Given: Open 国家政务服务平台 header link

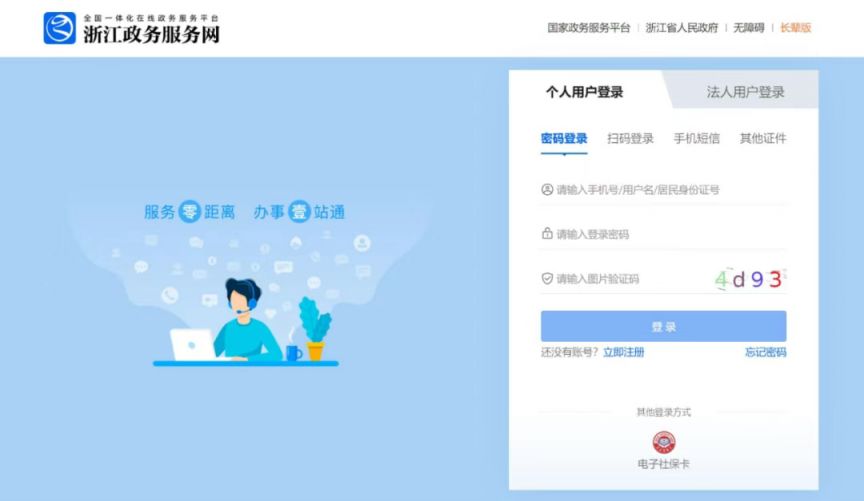Looking at the screenshot, I should (588, 28).
